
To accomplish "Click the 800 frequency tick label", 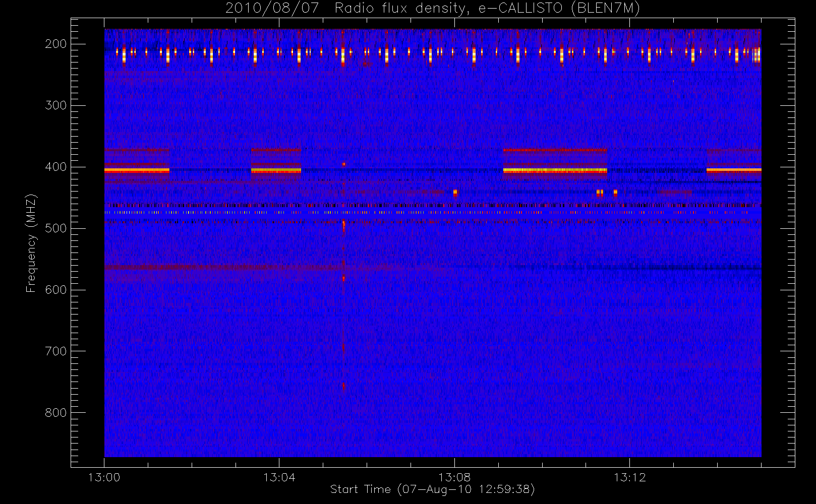I will pos(56,413).
